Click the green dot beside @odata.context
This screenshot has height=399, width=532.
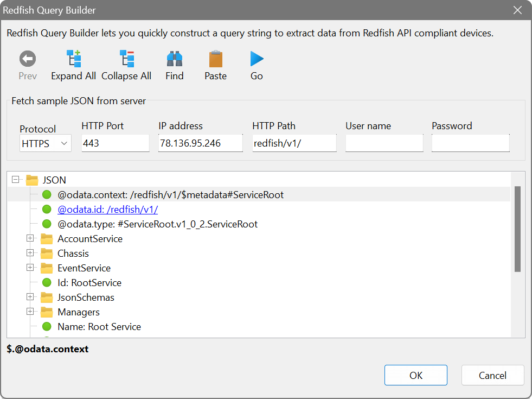point(47,194)
